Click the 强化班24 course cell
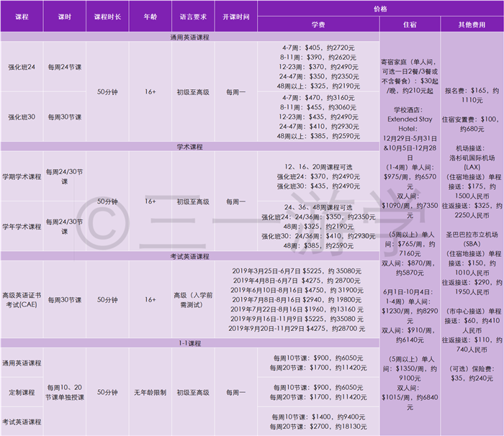The height and width of the screenshot is (436, 504). [x=22, y=67]
